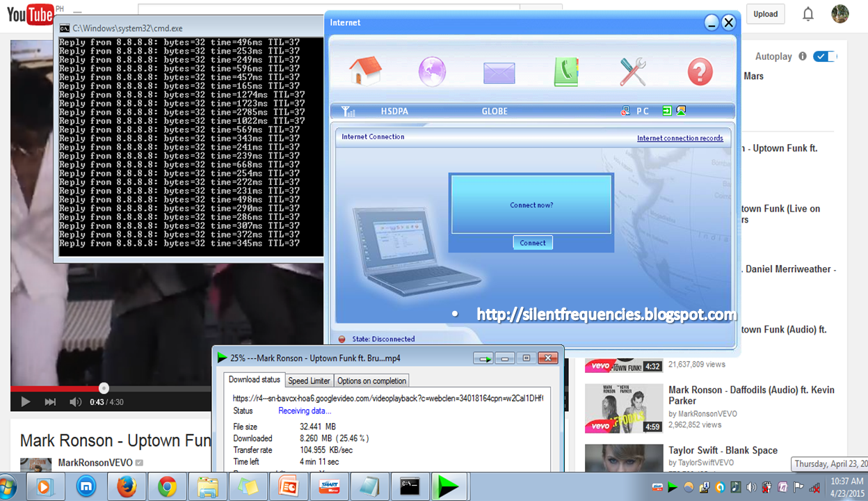Open the Home icon in Internet dialer
The image size is (868, 501).
[x=366, y=71]
